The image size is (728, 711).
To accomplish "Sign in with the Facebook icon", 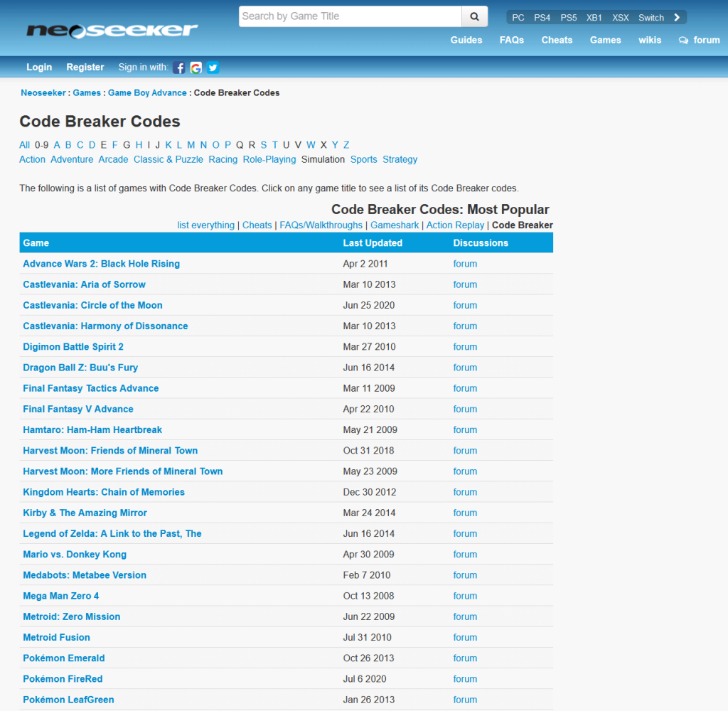I will tap(179, 68).
